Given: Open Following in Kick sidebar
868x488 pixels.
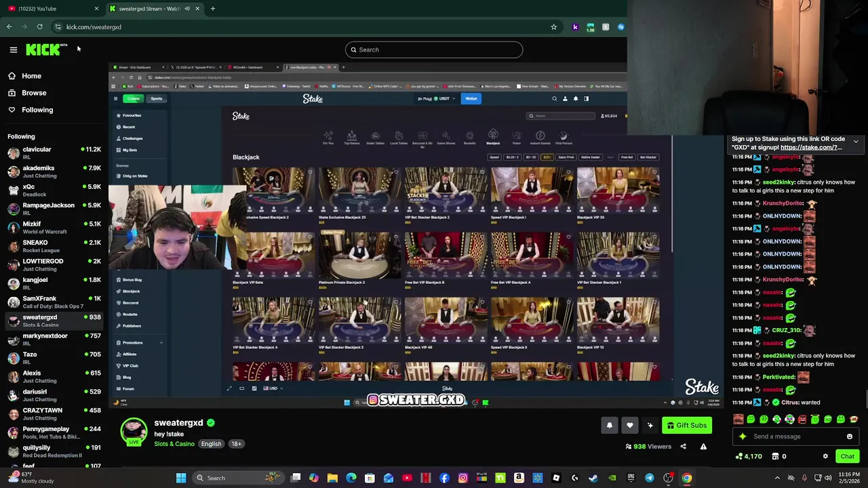Looking at the screenshot, I should coord(37,110).
